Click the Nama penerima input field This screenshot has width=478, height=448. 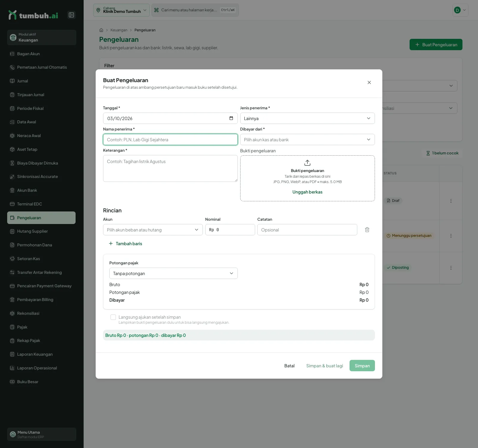point(170,139)
